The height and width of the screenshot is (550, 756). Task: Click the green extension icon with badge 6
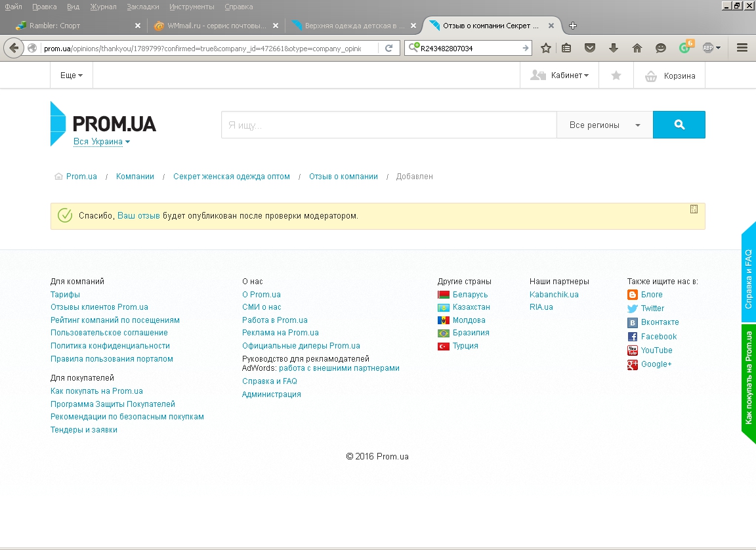[x=685, y=47]
